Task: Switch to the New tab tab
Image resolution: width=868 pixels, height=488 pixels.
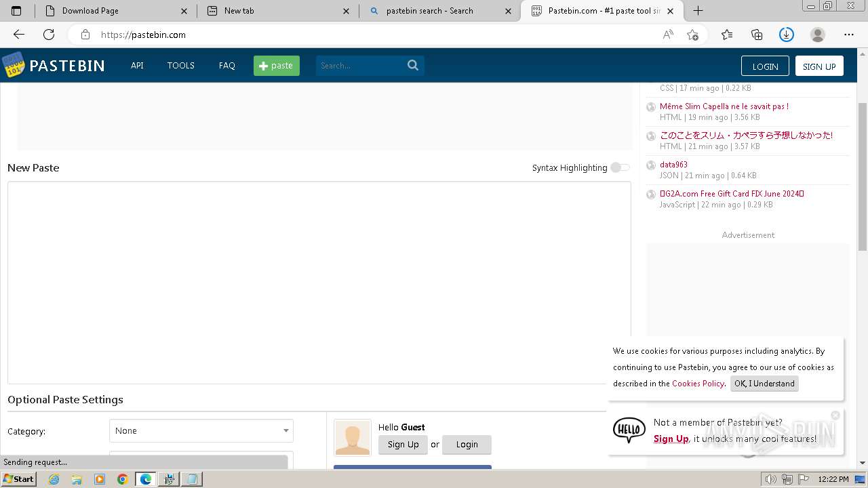Action: (x=278, y=11)
